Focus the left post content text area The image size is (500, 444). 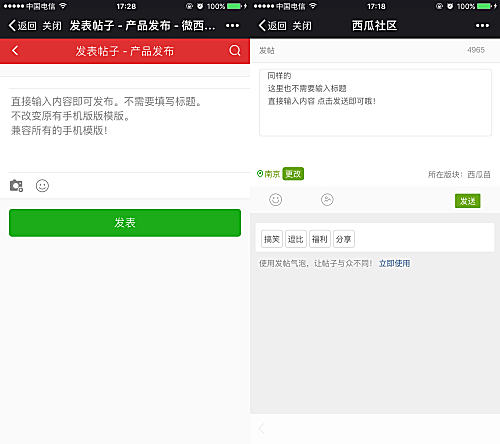(129, 130)
